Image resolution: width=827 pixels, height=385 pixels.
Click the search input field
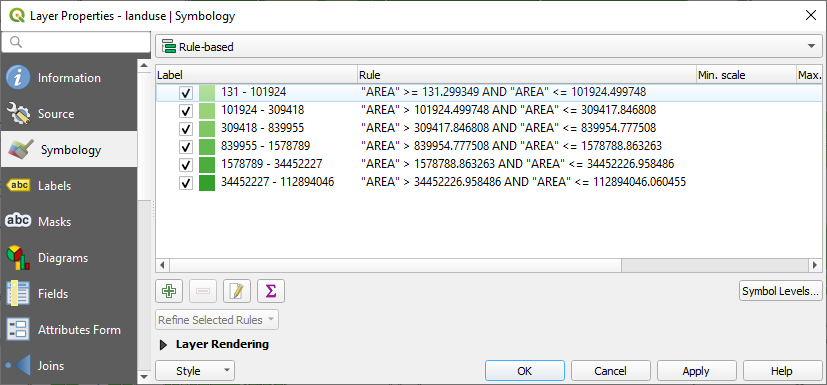pos(76,42)
